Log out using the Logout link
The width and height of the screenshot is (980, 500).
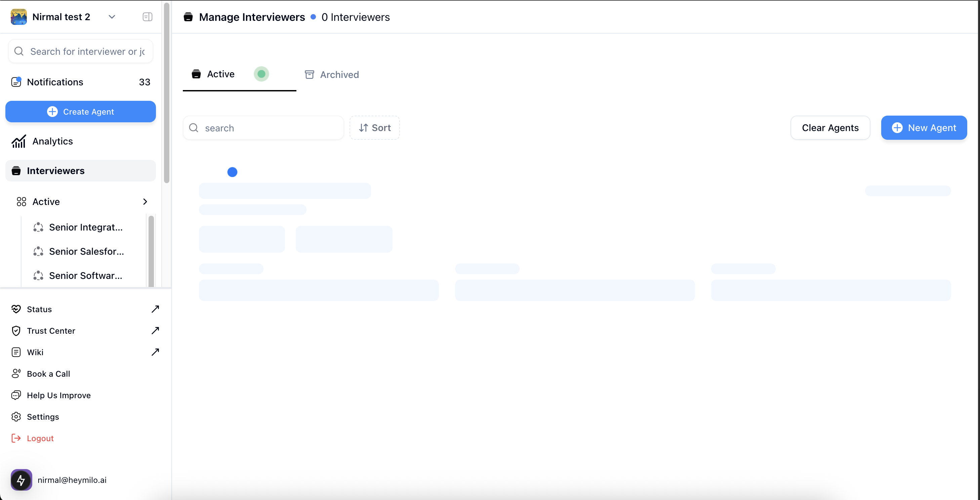click(x=40, y=438)
